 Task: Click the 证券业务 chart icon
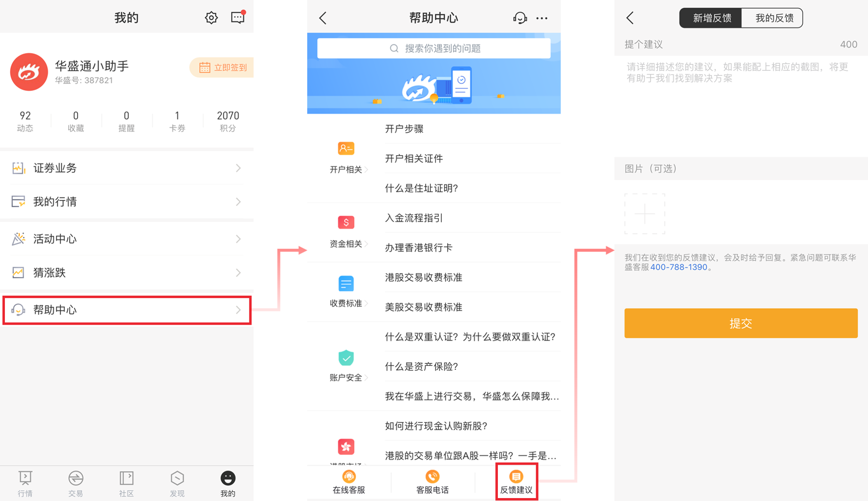[x=19, y=168]
